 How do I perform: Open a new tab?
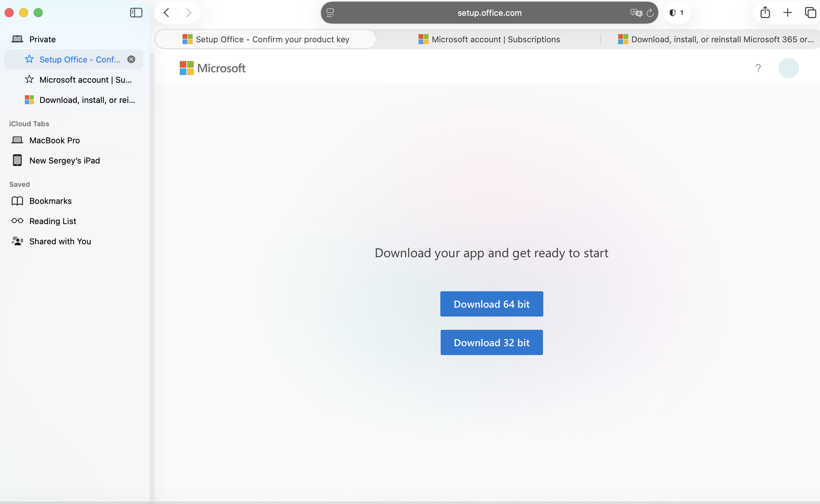tap(787, 13)
